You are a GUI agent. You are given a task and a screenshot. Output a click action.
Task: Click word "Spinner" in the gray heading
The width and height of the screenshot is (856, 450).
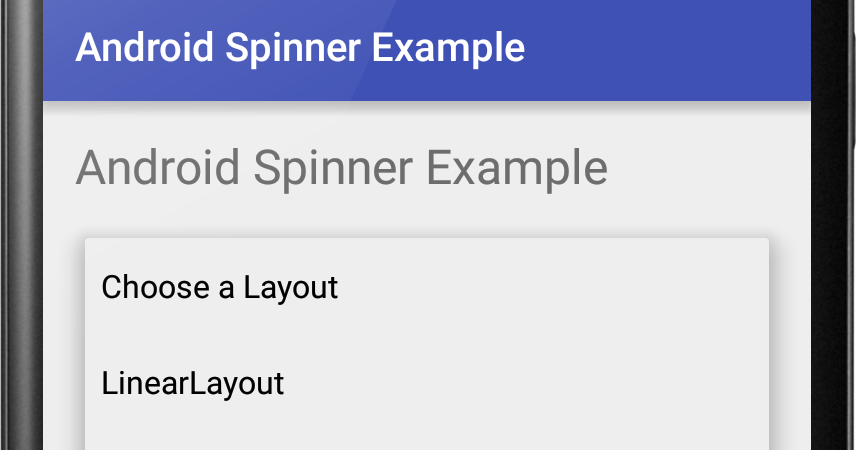(x=332, y=169)
